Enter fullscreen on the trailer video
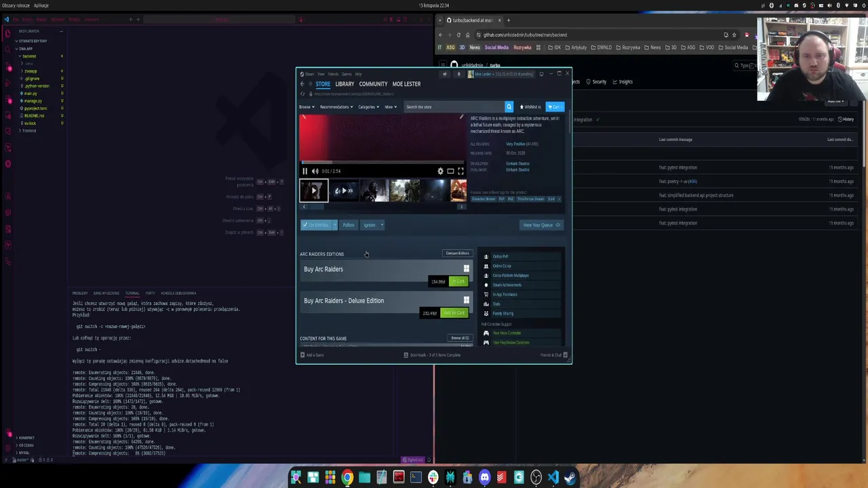The image size is (868, 488). (x=460, y=171)
